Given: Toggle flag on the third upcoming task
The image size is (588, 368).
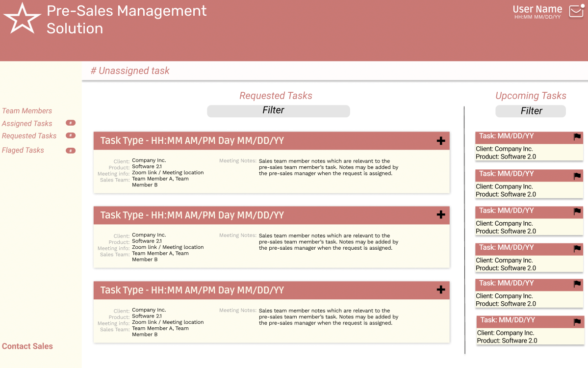Looking at the screenshot, I should pyautogui.click(x=577, y=211).
